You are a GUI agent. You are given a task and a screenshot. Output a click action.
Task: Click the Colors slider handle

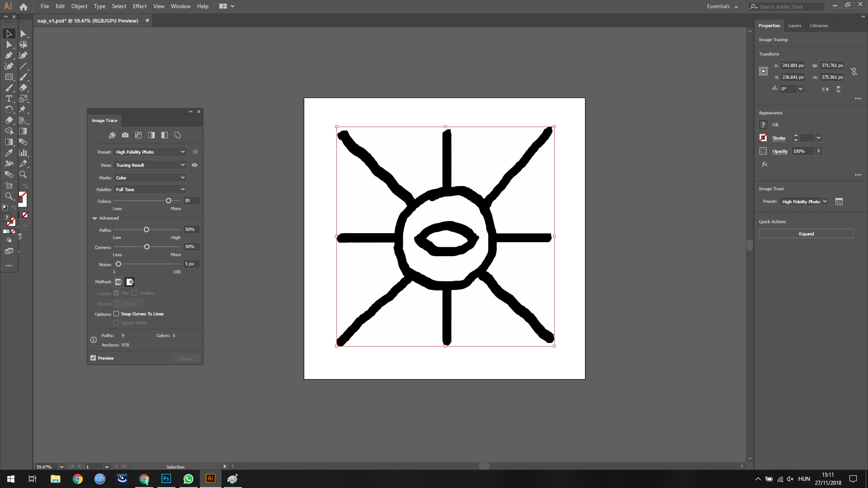[169, 201]
